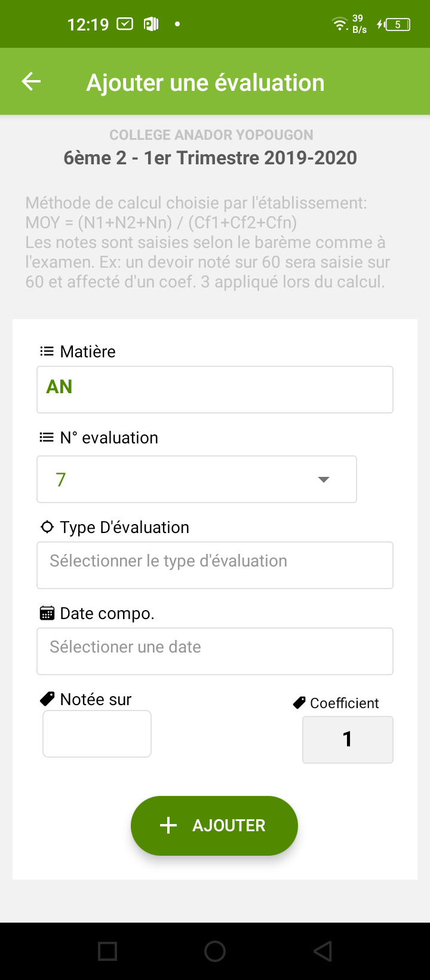The width and height of the screenshot is (430, 980).
Task: Click the Coefficient value field
Action: (348, 740)
